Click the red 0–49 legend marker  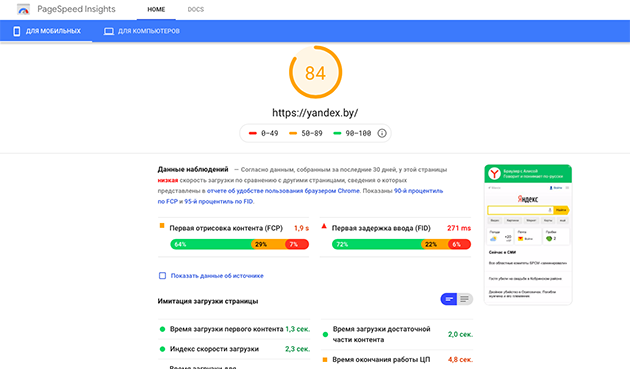click(x=253, y=133)
